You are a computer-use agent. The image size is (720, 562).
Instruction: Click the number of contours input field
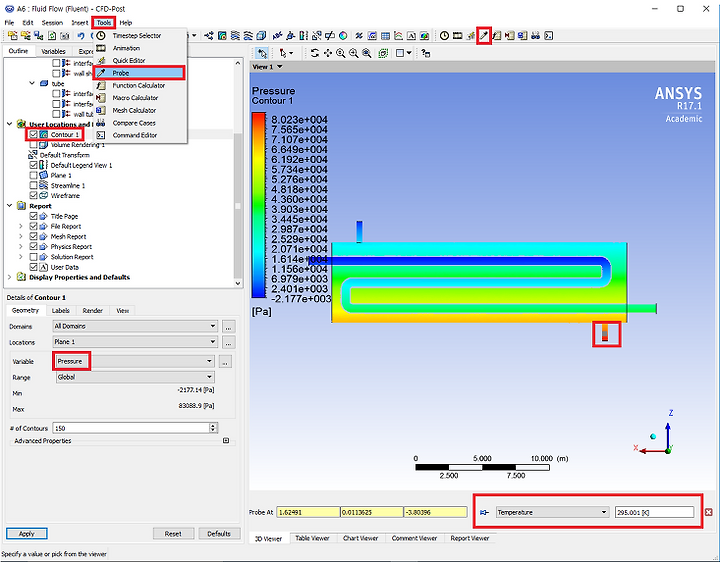pos(131,428)
